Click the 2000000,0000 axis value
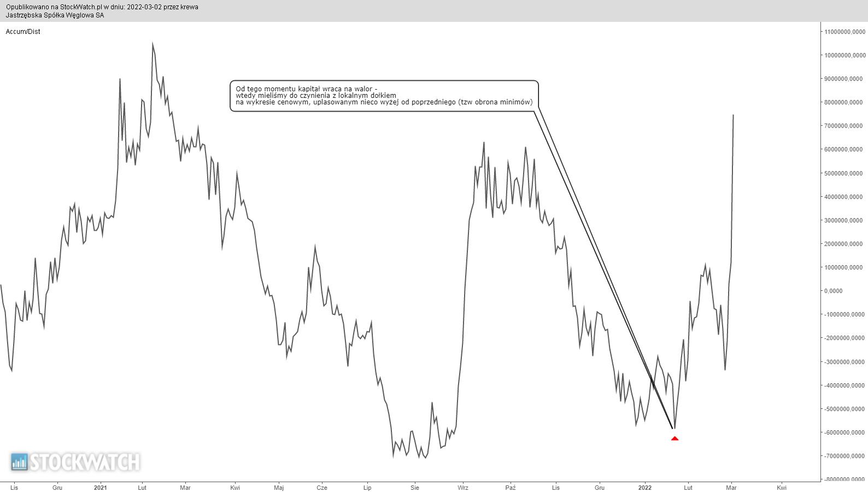868x492 pixels. 844,244
